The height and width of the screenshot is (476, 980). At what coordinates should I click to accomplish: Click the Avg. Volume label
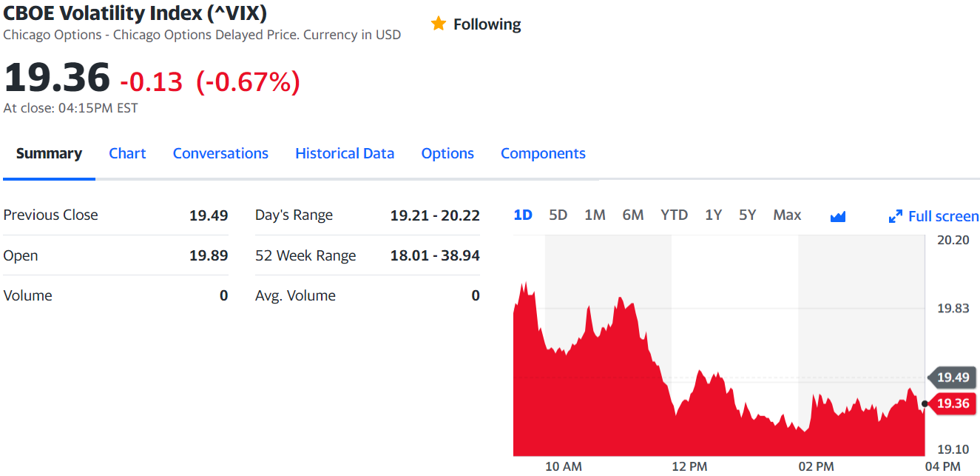(295, 295)
